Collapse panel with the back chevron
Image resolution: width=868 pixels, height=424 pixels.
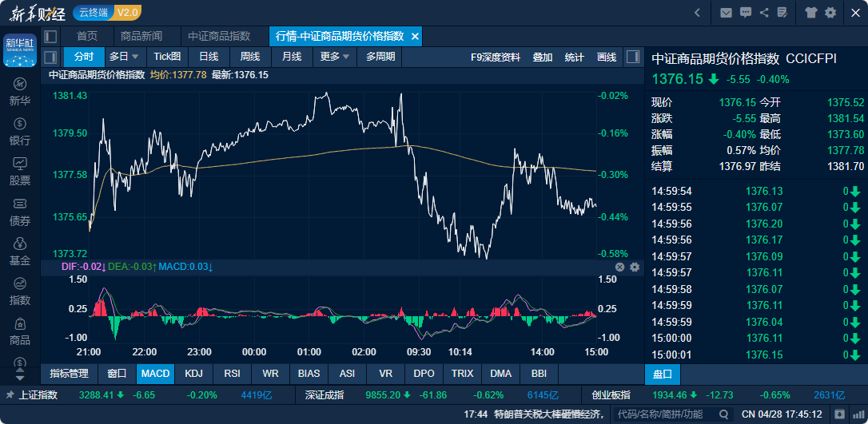coord(698,13)
